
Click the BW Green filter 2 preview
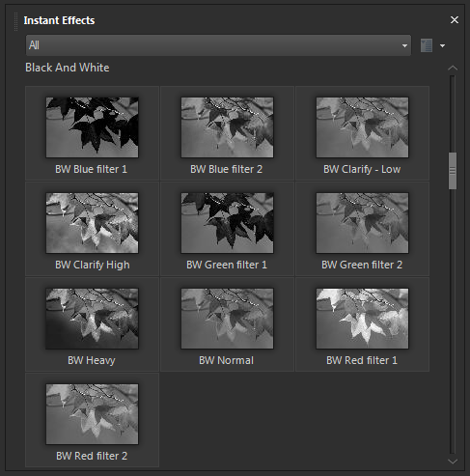point(362,223)
